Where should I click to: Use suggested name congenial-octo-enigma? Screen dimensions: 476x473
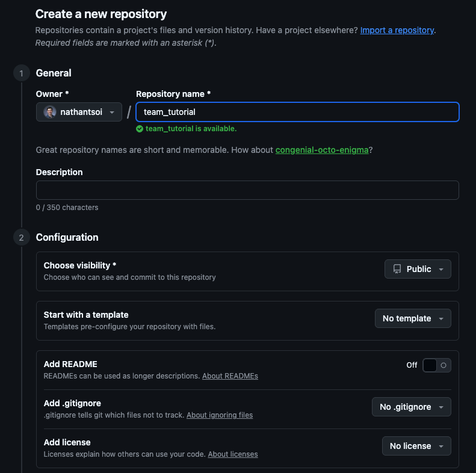point(322,150)
